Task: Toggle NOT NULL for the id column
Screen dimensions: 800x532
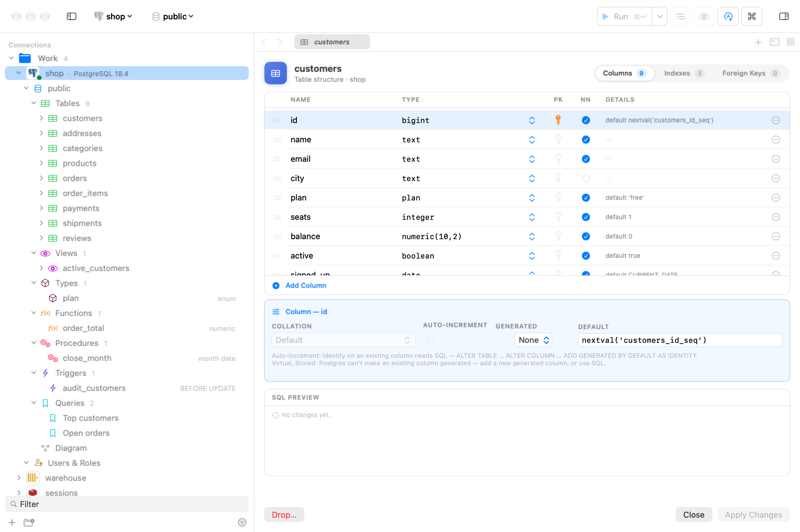Action: [585, 120]
